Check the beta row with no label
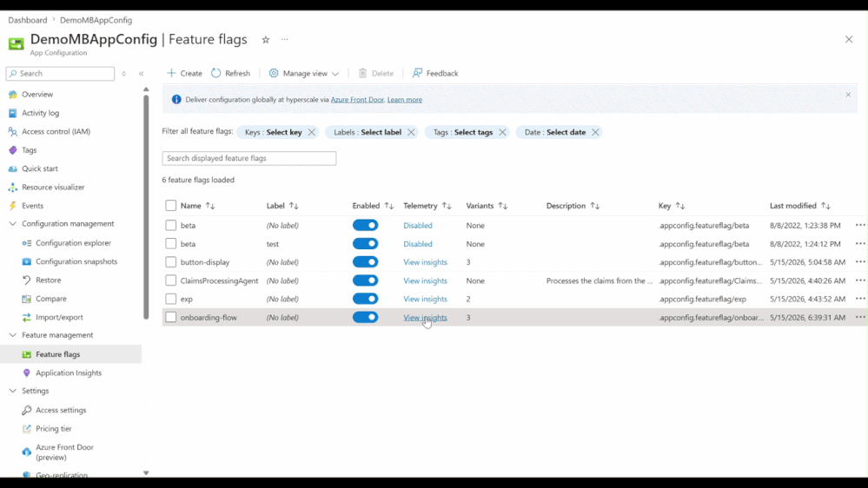The height and width of the screenshot is (488, 868). pyautogui.click(x=170, y=225)
